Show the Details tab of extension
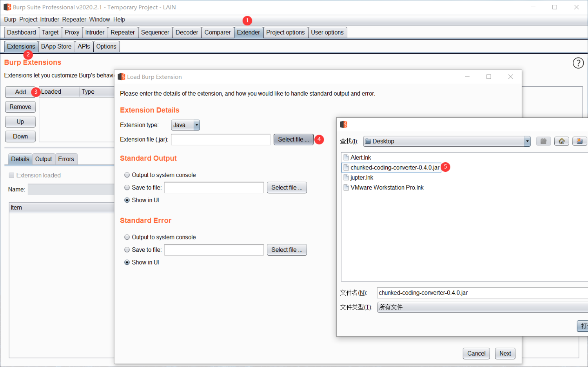 (x=20, y=159)
